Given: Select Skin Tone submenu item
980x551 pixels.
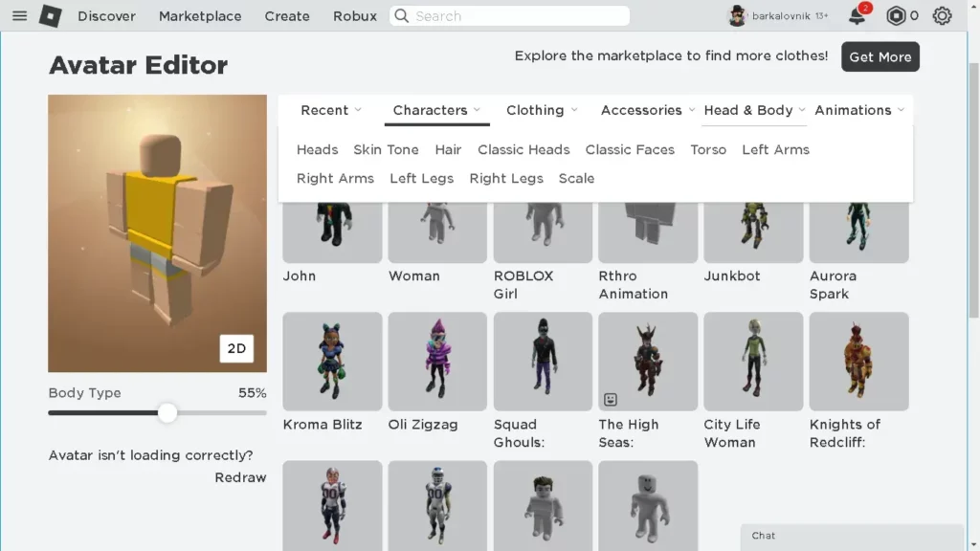Looking at the screenshot, I should (x=386, y=150).
